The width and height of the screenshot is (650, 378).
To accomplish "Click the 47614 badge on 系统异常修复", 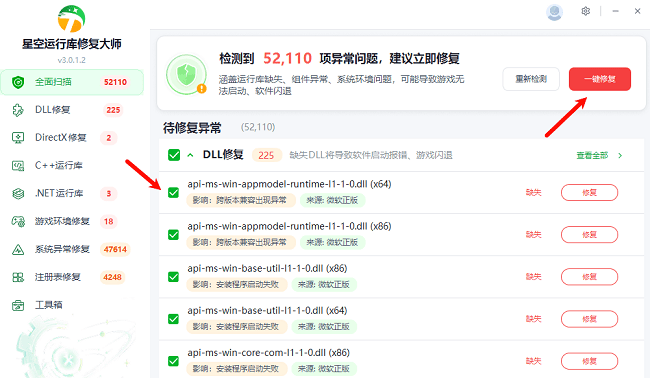I will pos(115,250).
